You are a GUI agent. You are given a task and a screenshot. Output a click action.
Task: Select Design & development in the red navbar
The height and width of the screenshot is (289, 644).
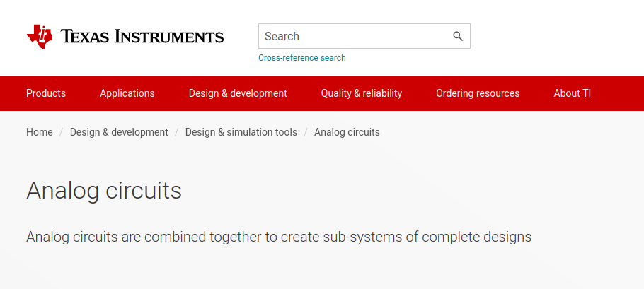pyautogui.click(x=238, y=93)
